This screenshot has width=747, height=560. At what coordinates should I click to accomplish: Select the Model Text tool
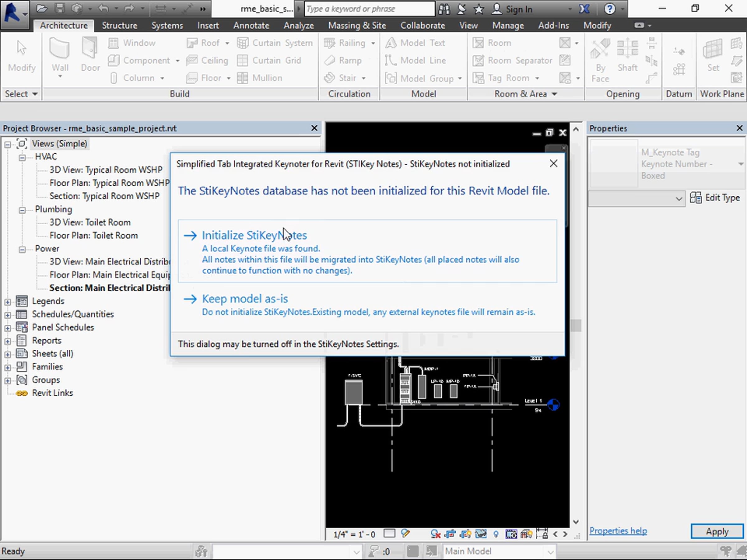tap(415, 43)
